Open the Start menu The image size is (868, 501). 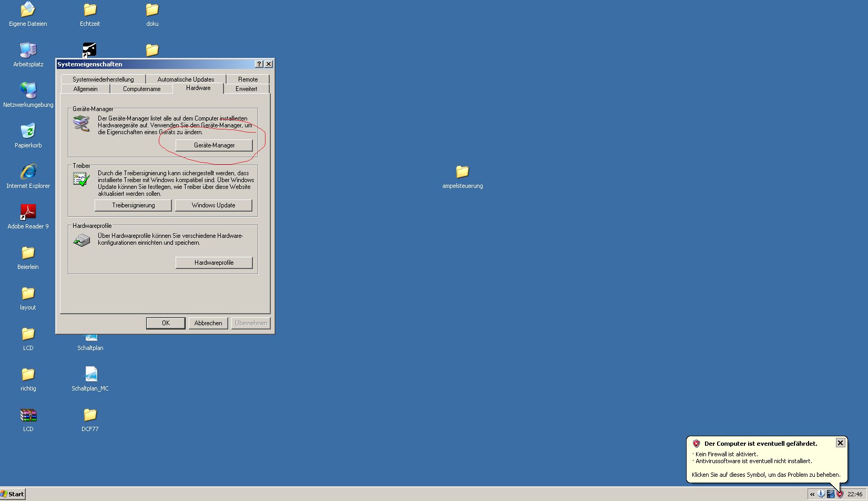point(13,494)
